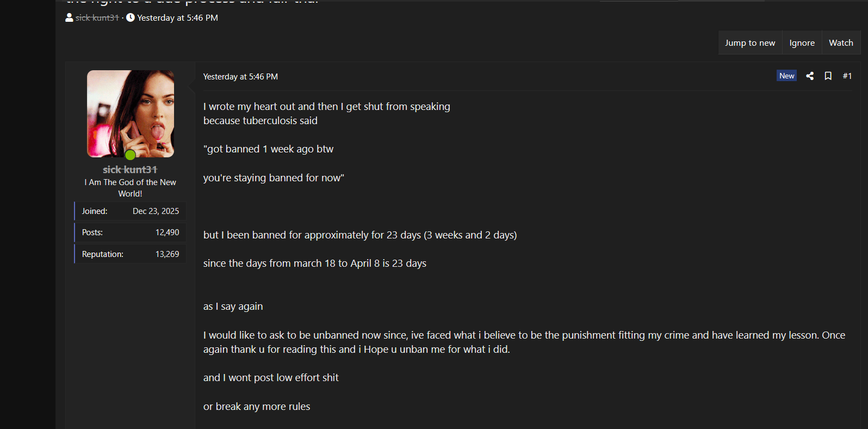Open the #1 post permalink
868x429 pixels.
(x=847, y=76)
